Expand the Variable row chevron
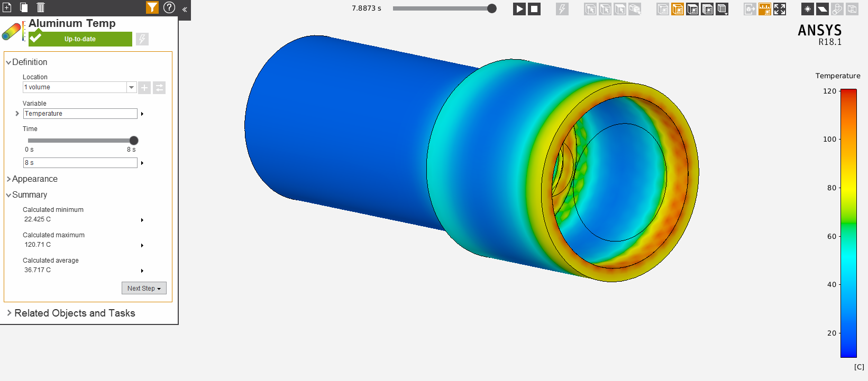Screen dimensions: 868x381 tap(17, 114)
